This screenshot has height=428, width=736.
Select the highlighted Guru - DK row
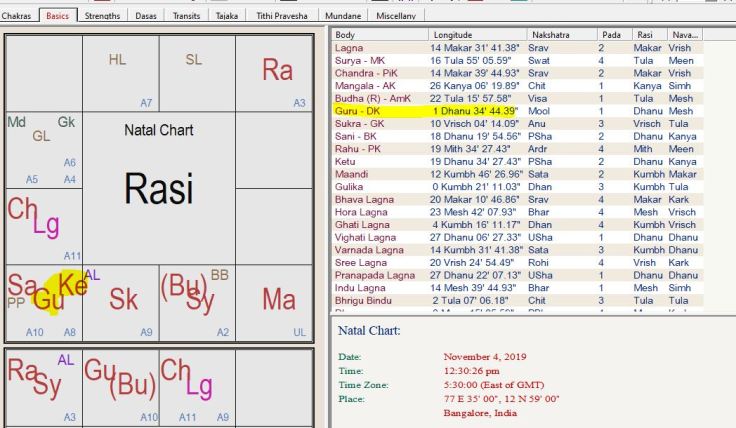[x=518, y=111]
